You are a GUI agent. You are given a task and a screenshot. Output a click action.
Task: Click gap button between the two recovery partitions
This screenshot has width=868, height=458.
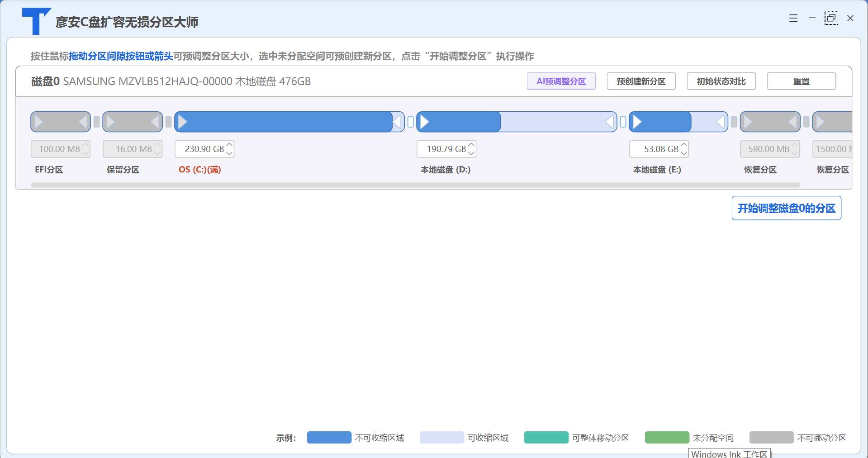[x=806, y=122]
